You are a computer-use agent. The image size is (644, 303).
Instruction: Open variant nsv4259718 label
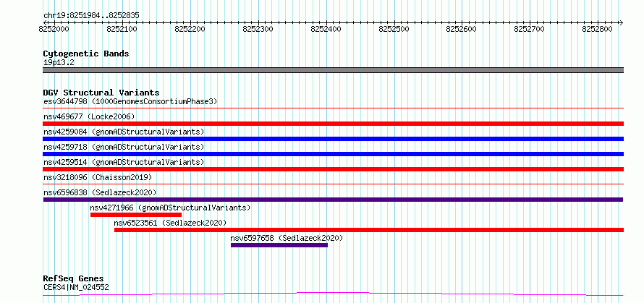point(124,147)
